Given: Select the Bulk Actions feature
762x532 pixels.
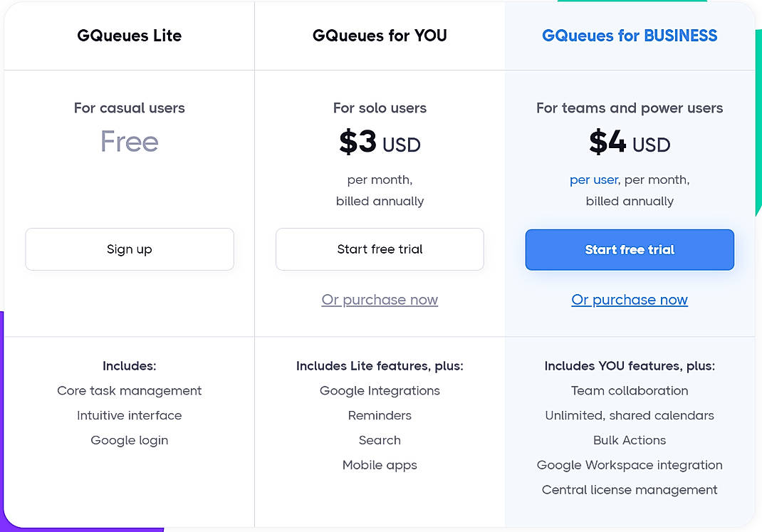Looking at the screenshot, I should pyautogui.click(x=629, y=440).
